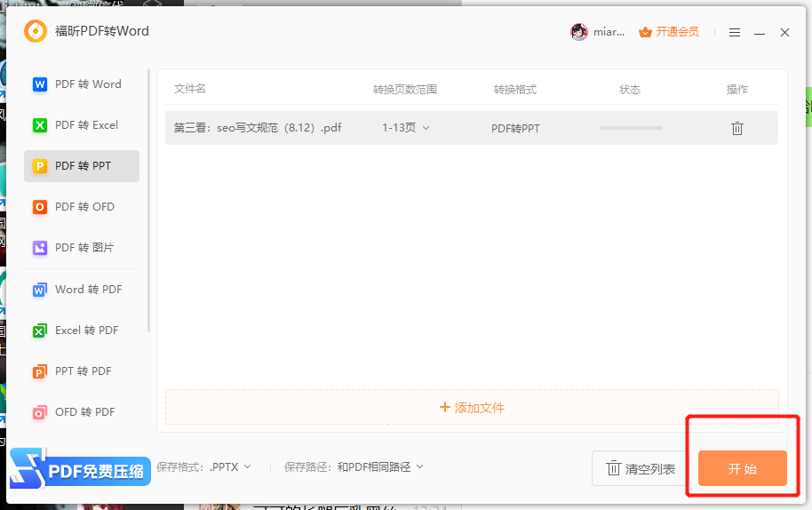This screenshot has height=510, width=812.
Task: Select the PDF 转 Word conversion mode
Action: (82, 84)
